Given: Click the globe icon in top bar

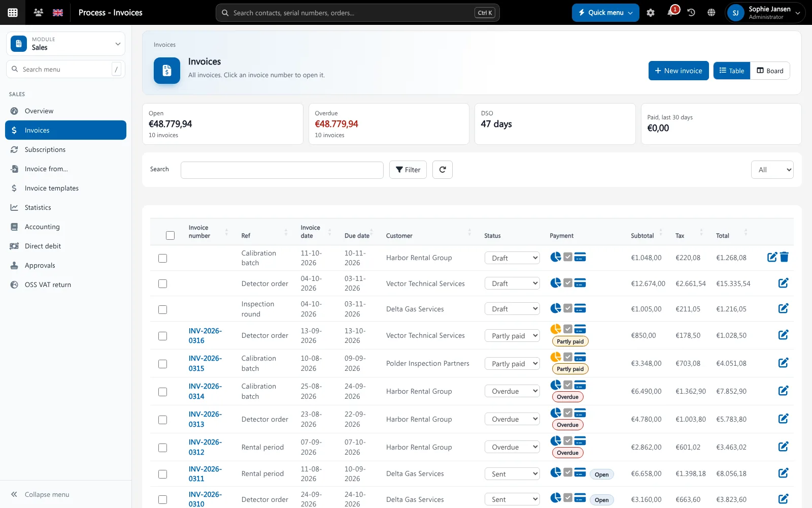Looking at the screenshot, I should [x=712, y=13].
